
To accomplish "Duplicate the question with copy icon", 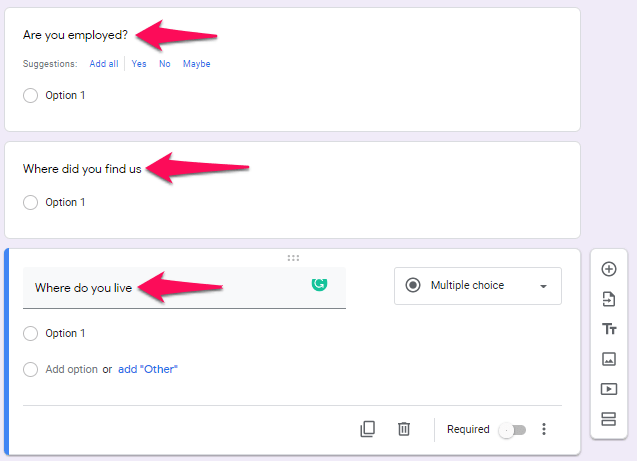I will point(368,429).
